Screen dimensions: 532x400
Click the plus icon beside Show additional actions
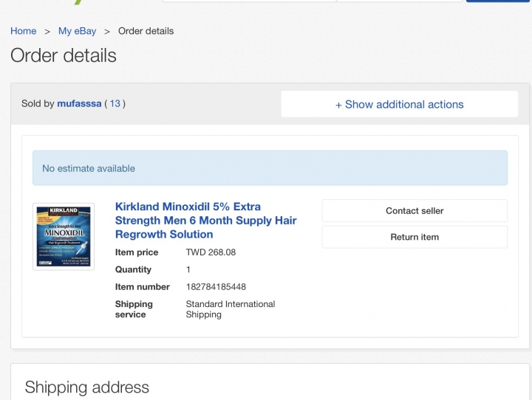point(338,105)
